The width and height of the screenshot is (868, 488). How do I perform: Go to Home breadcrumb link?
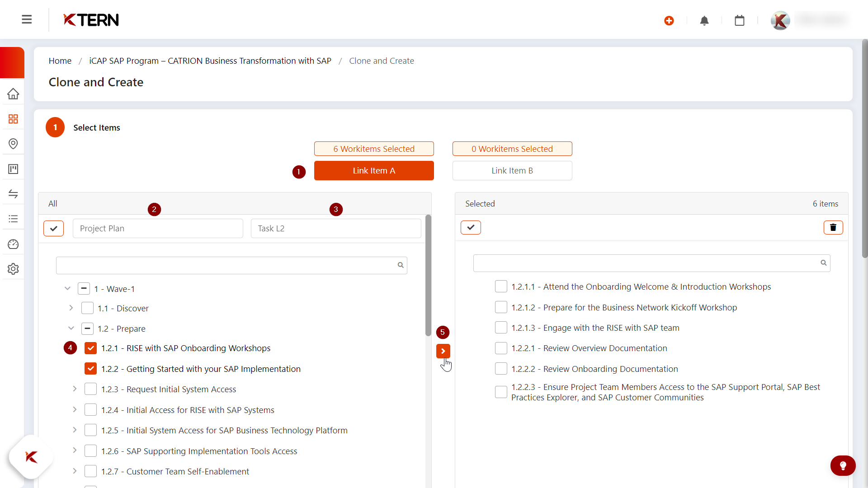[60, 61]
